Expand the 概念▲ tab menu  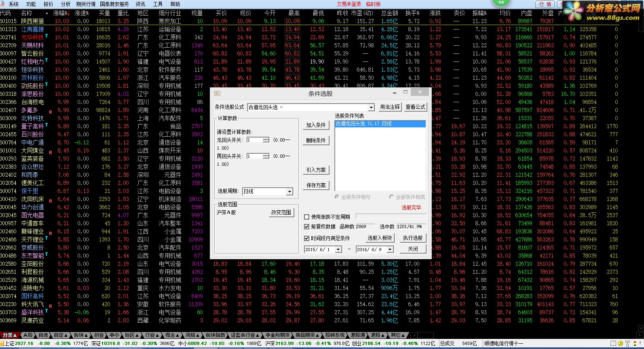172,335
